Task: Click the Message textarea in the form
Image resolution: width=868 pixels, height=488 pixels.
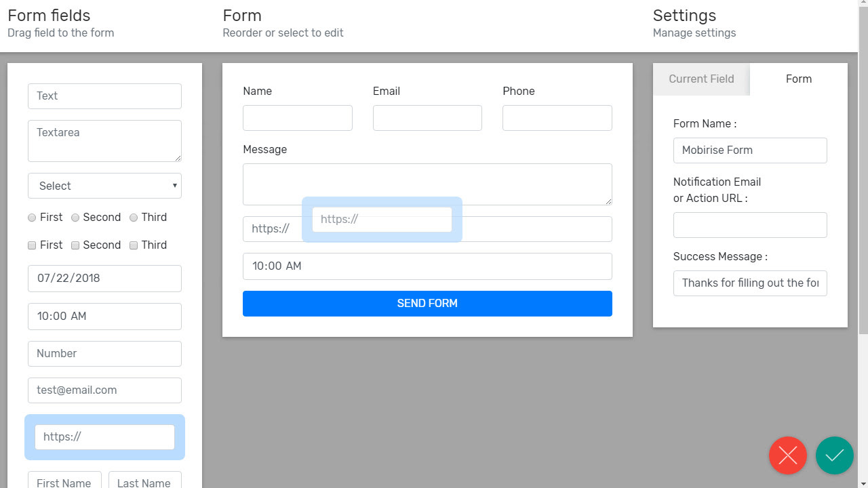Action: (x=427, y=184)
